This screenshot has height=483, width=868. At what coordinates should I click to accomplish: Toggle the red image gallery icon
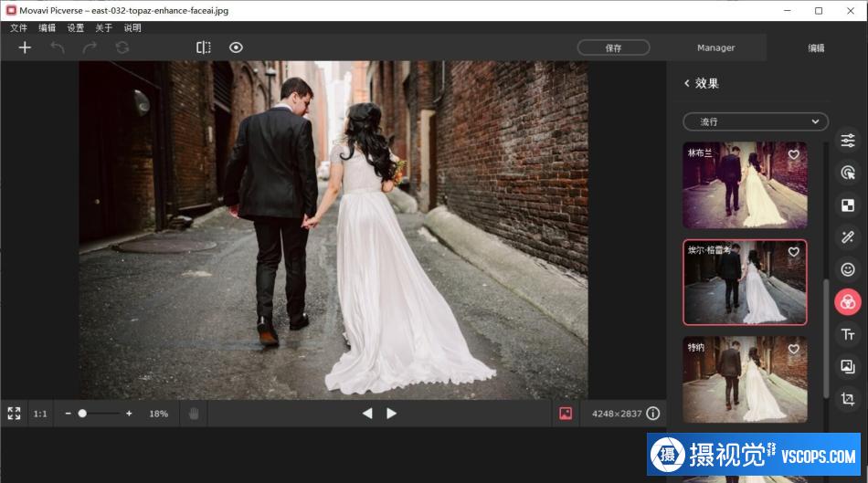566,414
